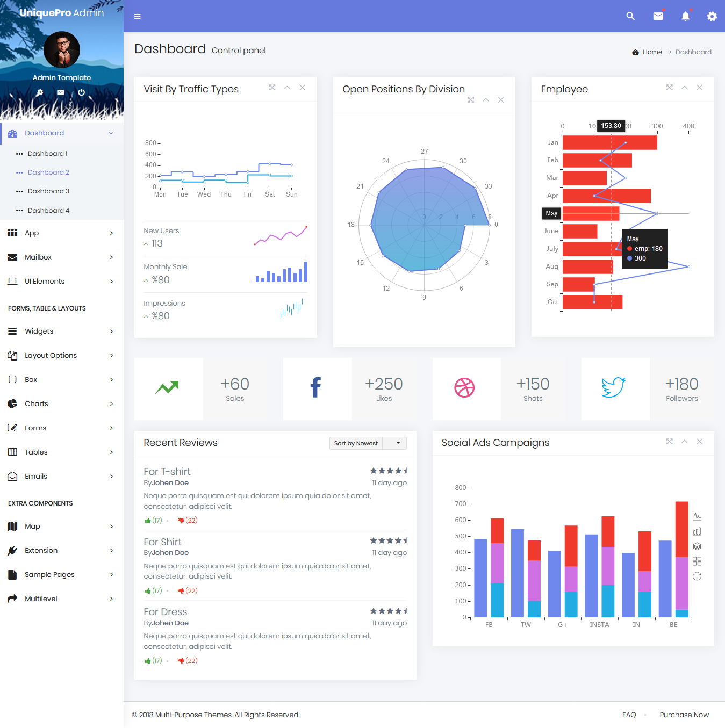Dislike the For Dress review thumbs down

pos(188,661)
